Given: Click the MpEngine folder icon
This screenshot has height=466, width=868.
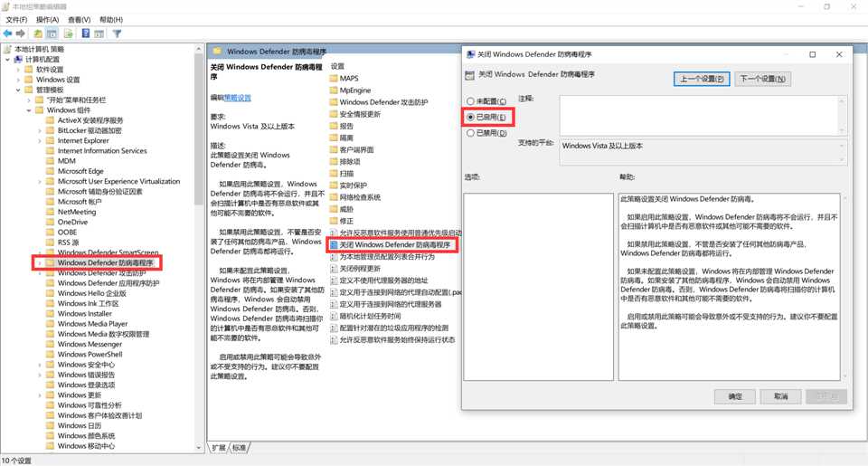Looking at the screenshot, I should [x=334, y=90].
